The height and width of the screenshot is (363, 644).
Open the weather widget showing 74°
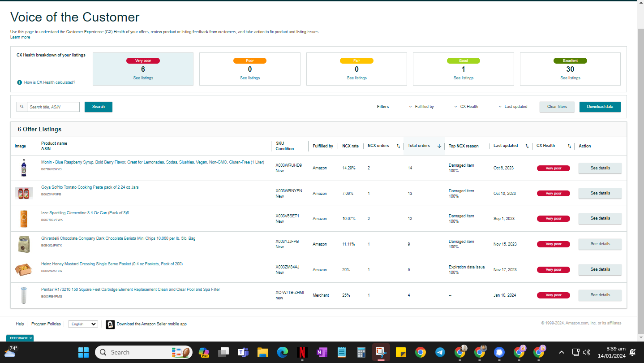coord(10,351)
